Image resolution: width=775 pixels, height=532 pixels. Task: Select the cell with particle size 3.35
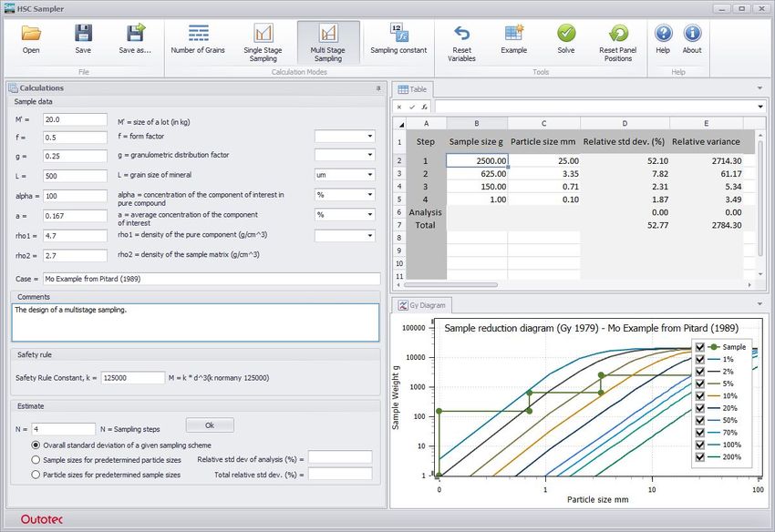543,174
